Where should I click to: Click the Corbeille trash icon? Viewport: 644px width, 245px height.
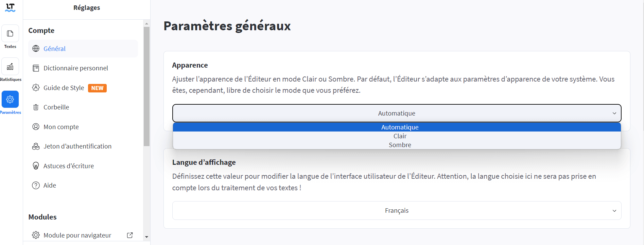tap(36, 107)
